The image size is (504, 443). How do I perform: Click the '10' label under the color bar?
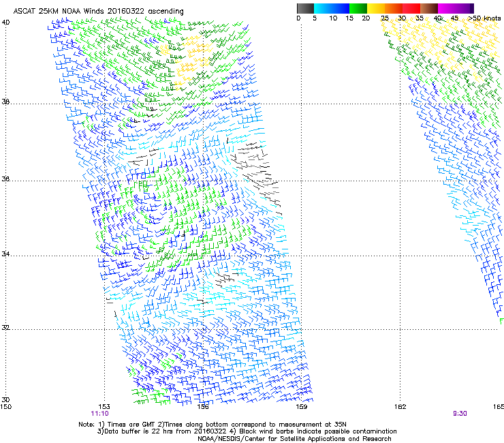coord(333,18)
